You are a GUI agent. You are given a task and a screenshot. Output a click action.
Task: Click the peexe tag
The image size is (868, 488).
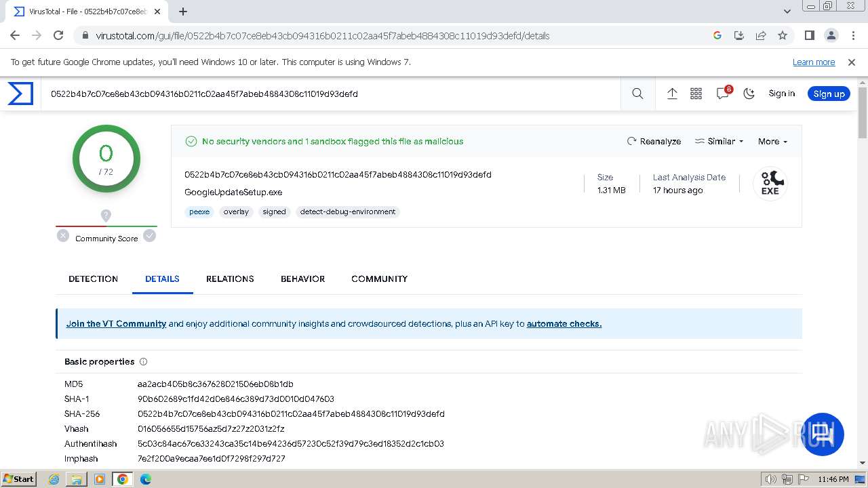(x=199, y=212)
